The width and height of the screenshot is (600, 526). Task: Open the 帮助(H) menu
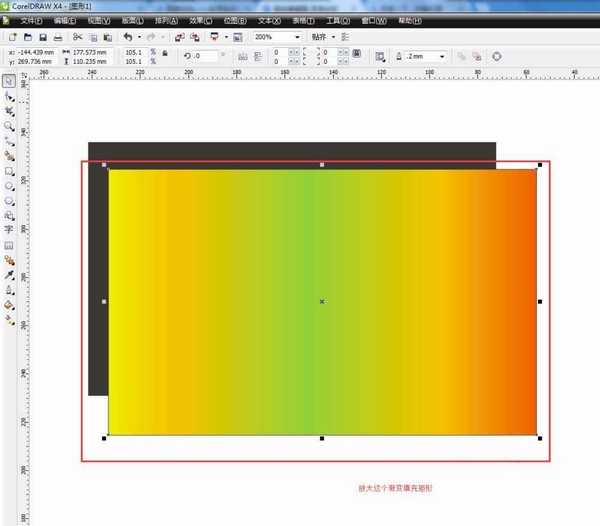(411, 19)
